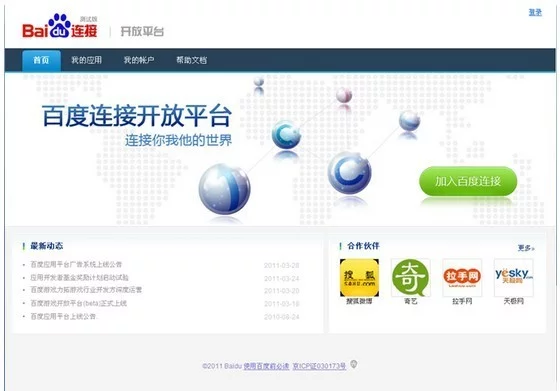Go to the 我的帐户 tab

point(139,60)
